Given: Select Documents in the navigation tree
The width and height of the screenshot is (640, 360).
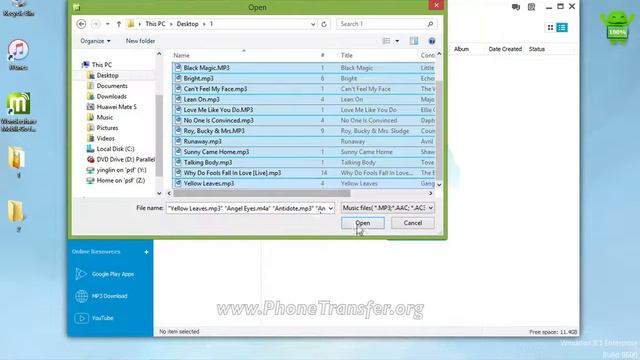Looking at the screenshot, I should pos(107,86).
